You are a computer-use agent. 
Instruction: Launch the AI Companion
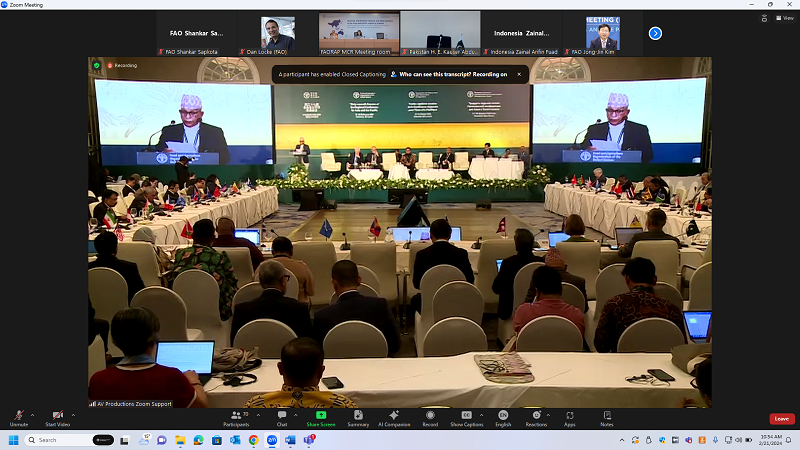(x=394, y=416)
